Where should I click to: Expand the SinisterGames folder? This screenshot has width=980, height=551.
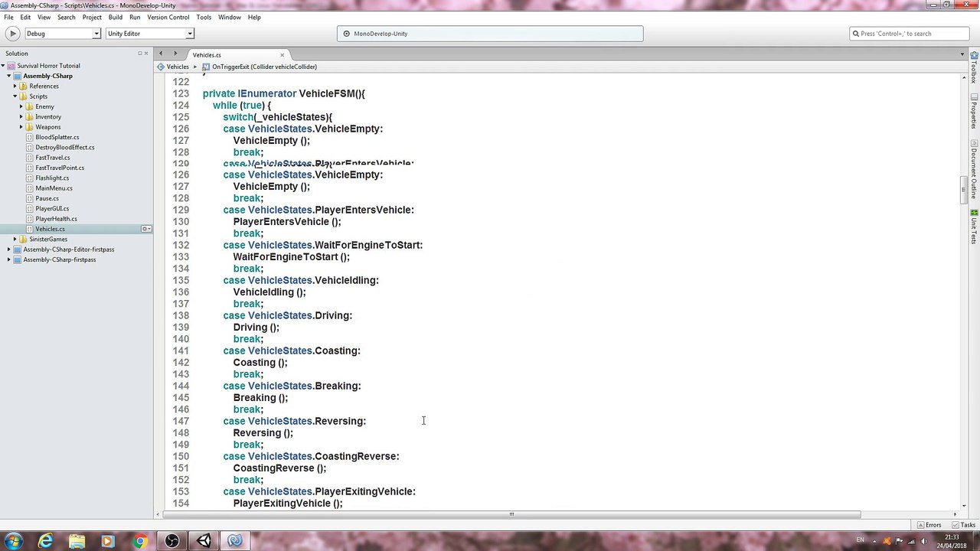15,239
